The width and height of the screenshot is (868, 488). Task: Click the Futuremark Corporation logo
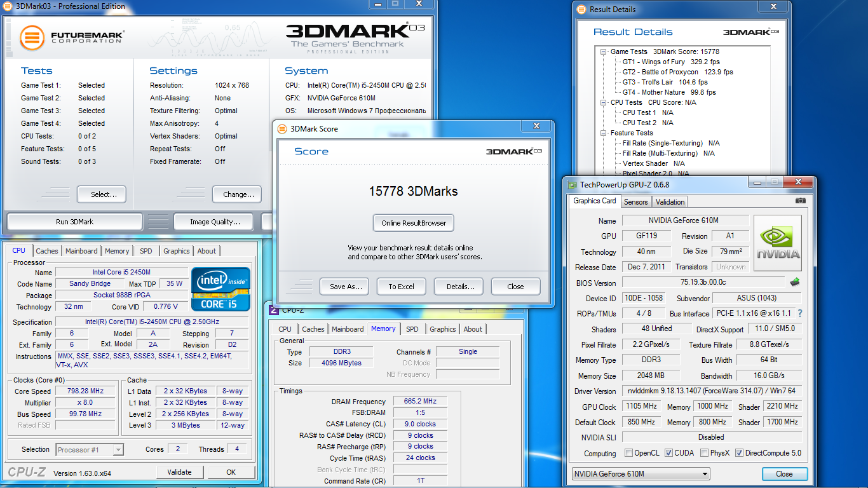72,37
